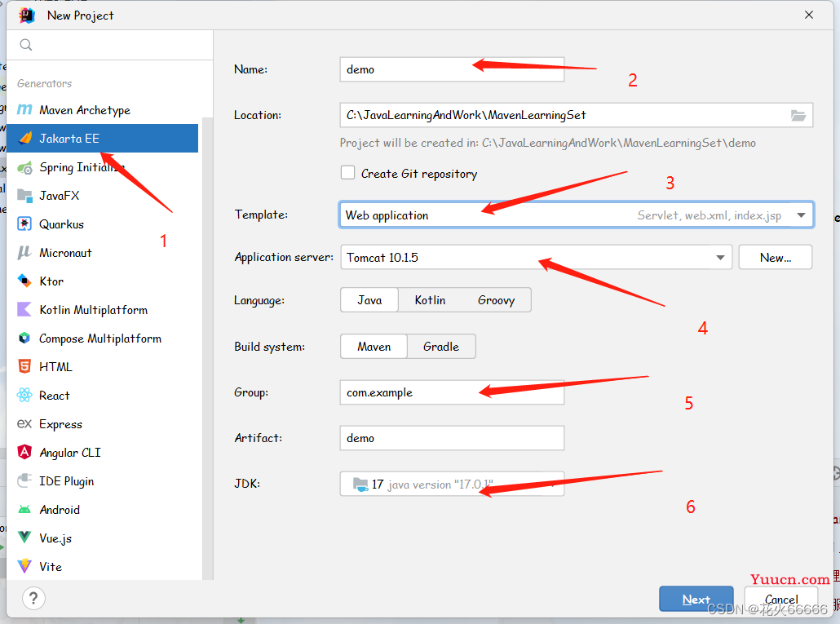Select Groovy as the language

click(x=496, y=300)
